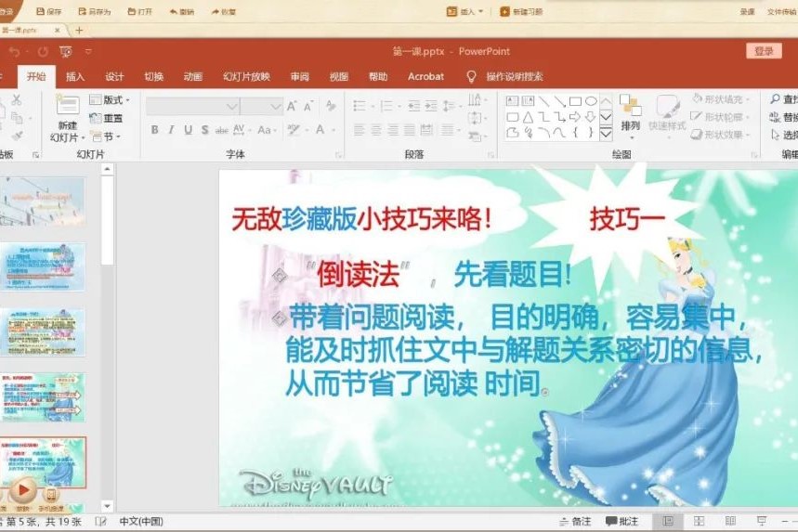Toggle text shadow (S) formatting
The image size is (798, 532).
[x=204, y=130]
